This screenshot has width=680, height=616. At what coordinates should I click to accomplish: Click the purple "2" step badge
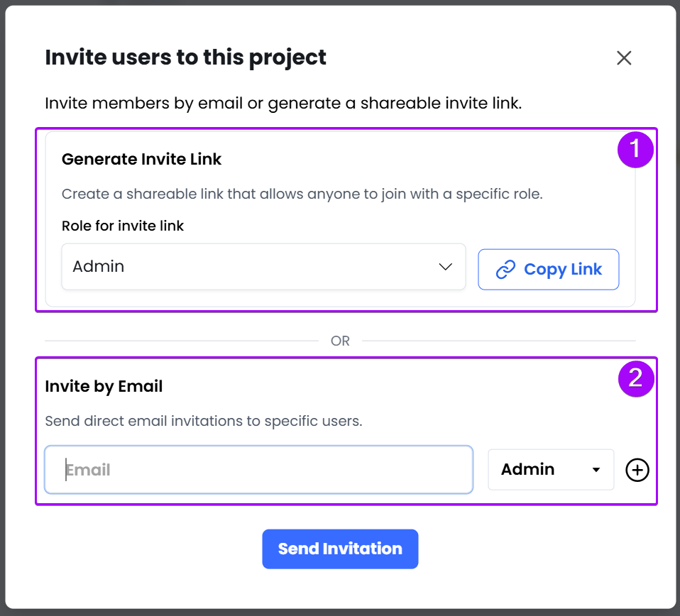pyautogui.click(x=636, y=380)
